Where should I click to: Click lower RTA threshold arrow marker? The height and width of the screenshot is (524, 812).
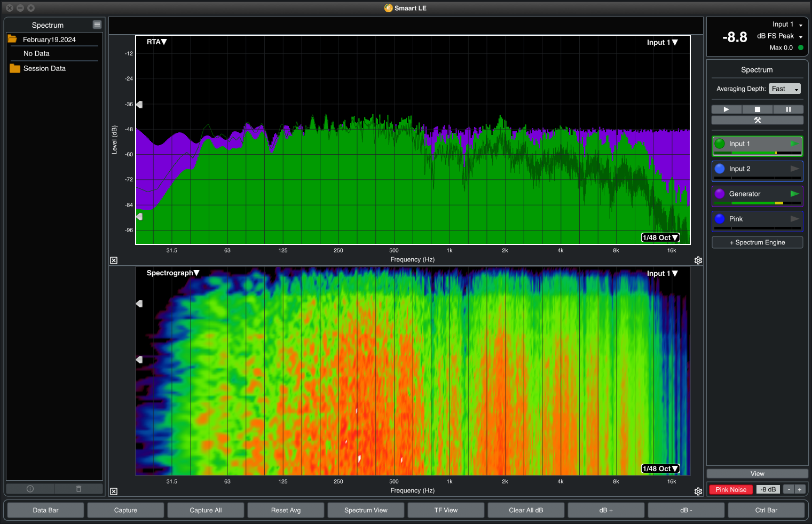[x=139, y=217]
